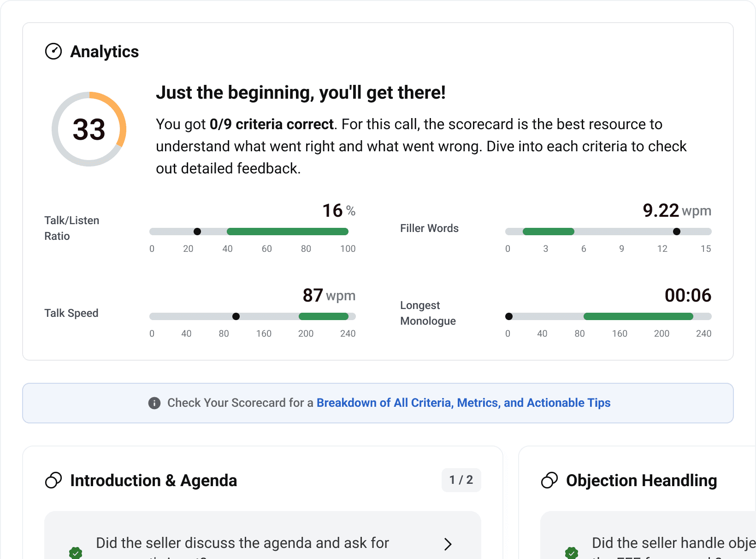Click green check badge beside objection question

[572, 553]
